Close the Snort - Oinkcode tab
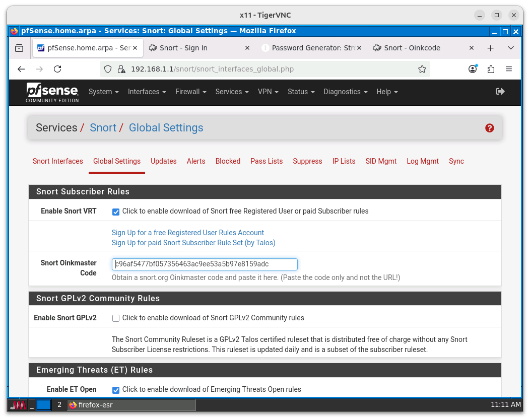Image resolution: width=530 pixels, height=420 pixels. tap(472, 48)
